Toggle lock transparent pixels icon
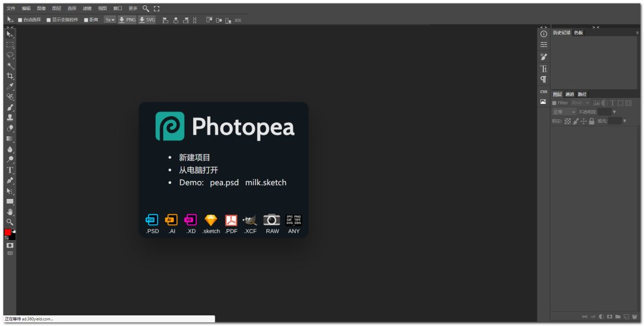644x326 pixels. click(568, 121)
